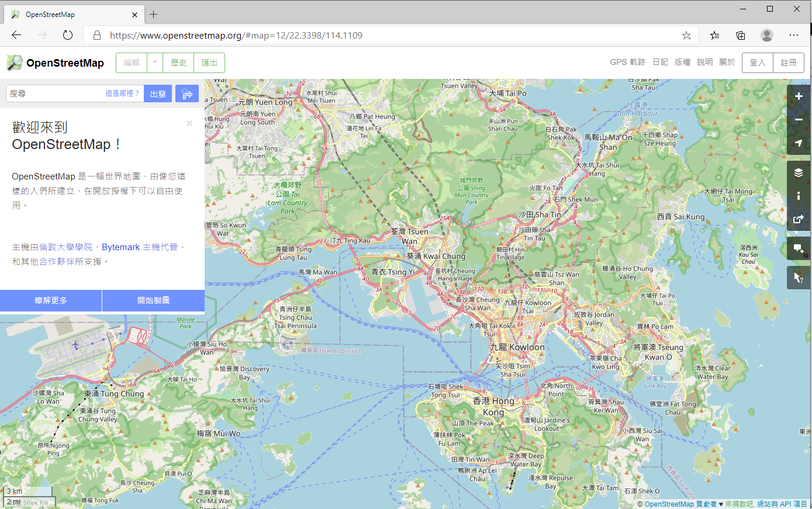Add a note to the map
Screen dimensions: 812x509
click(x=799, y=248)
